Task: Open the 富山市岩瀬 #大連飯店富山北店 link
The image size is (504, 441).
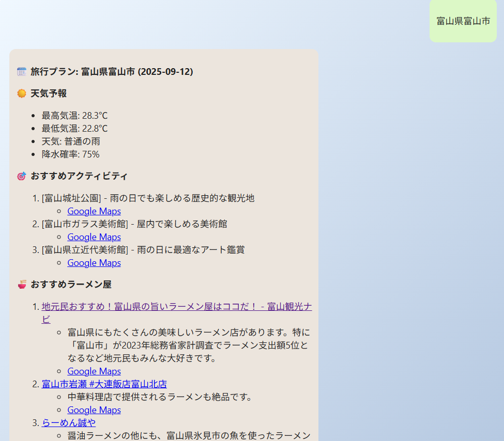Action: (x=104, y=384)
